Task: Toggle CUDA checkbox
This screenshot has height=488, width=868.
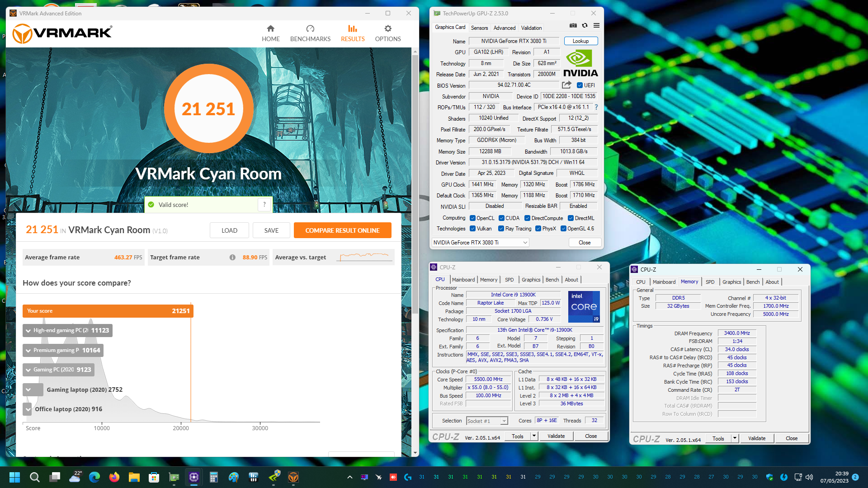Action: (x=501, y=218)
